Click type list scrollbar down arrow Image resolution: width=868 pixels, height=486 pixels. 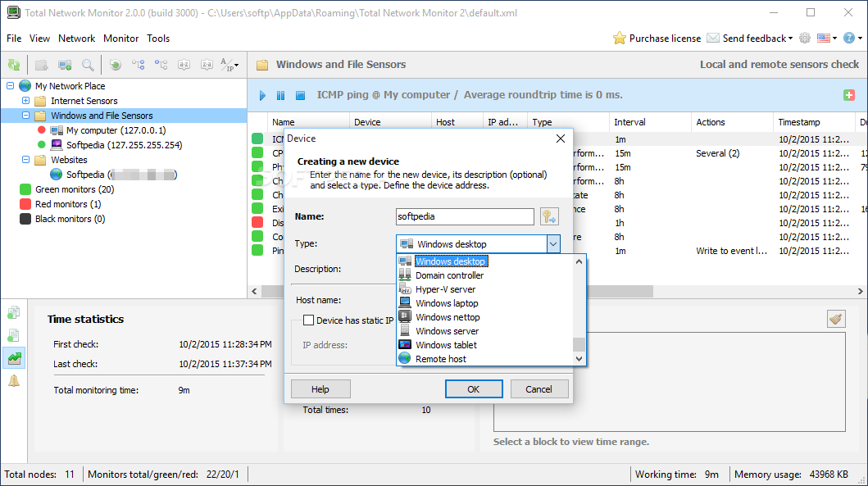coord(579,359)
